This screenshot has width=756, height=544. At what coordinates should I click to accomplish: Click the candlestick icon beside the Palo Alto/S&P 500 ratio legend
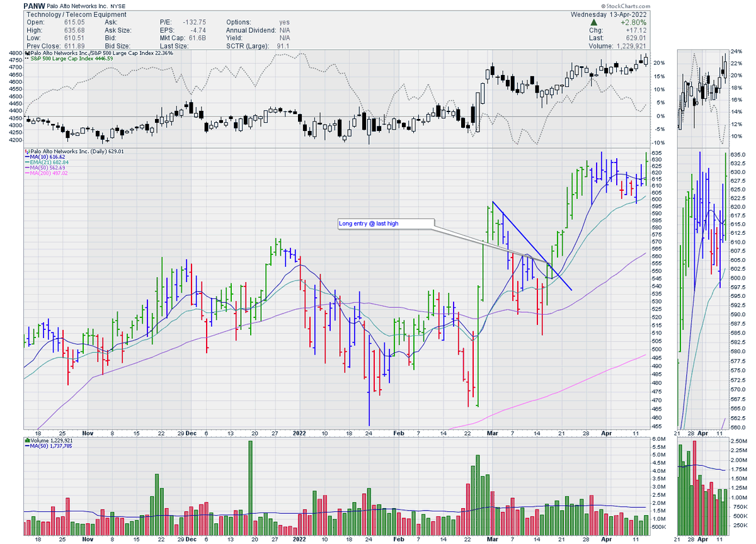point(26,53)
